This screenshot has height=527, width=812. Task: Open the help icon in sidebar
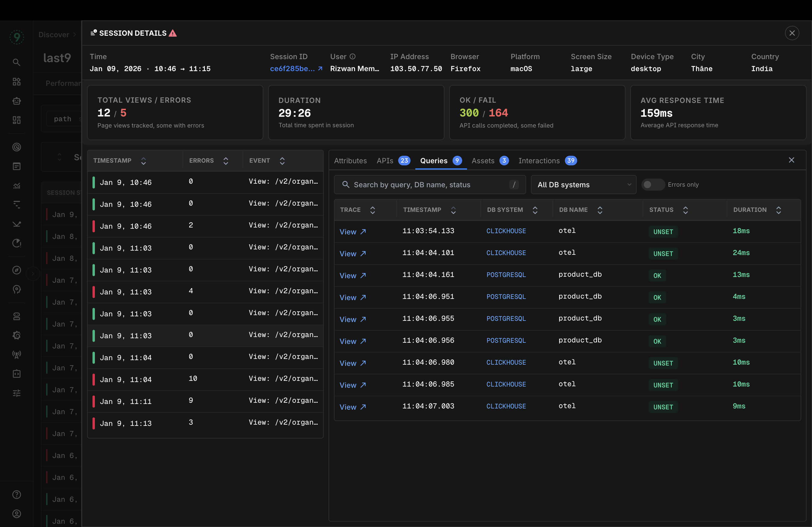pyautogui.click(x=17, y=494)
